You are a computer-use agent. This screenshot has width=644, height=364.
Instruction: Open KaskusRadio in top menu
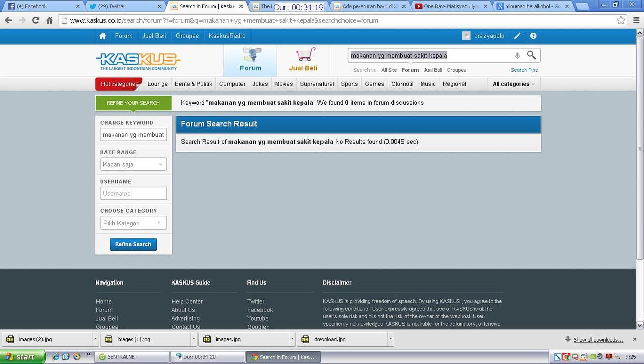(227, 36)
